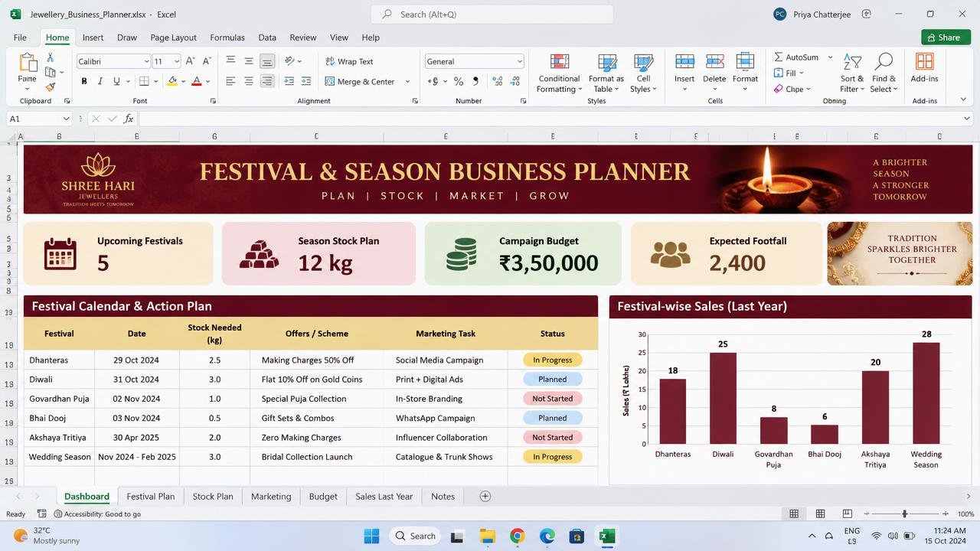Toggle Bold formatting
Image resolution: width=980 pixels, height=551 pixels.
[84, 81]
